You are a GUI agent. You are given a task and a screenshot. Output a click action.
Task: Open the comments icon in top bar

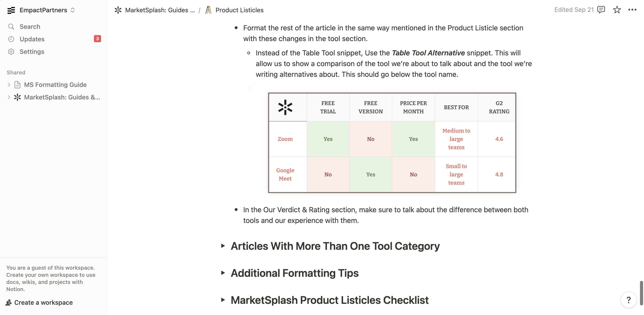601,10
